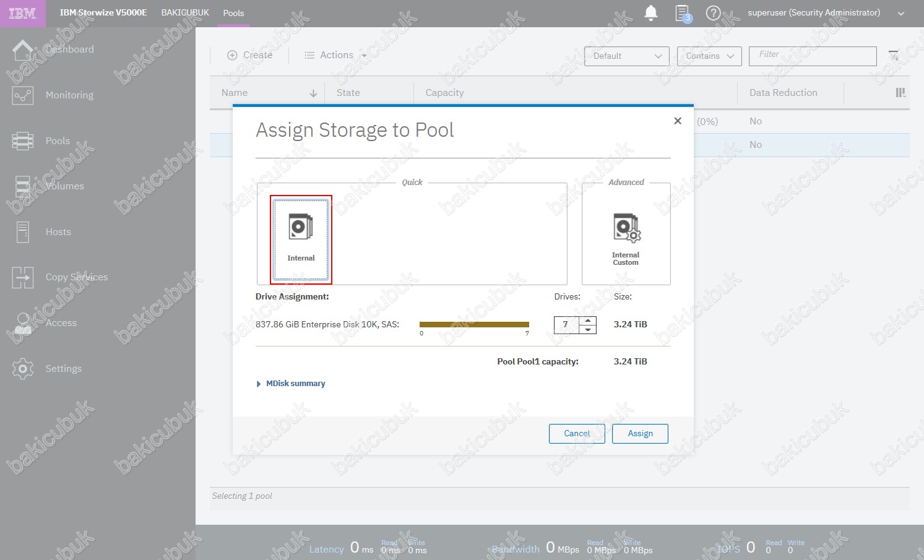
Task: Open the Access sidebar icon
Action: (23, 323)
